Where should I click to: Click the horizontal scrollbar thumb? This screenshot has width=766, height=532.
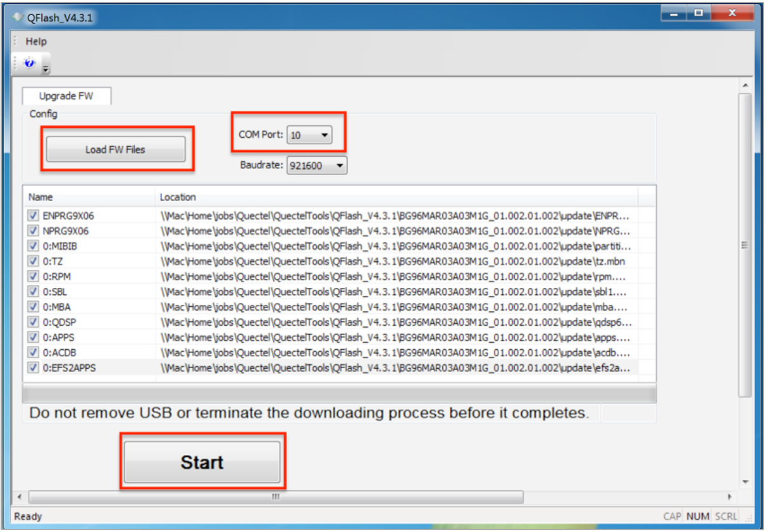pos(276,497)
